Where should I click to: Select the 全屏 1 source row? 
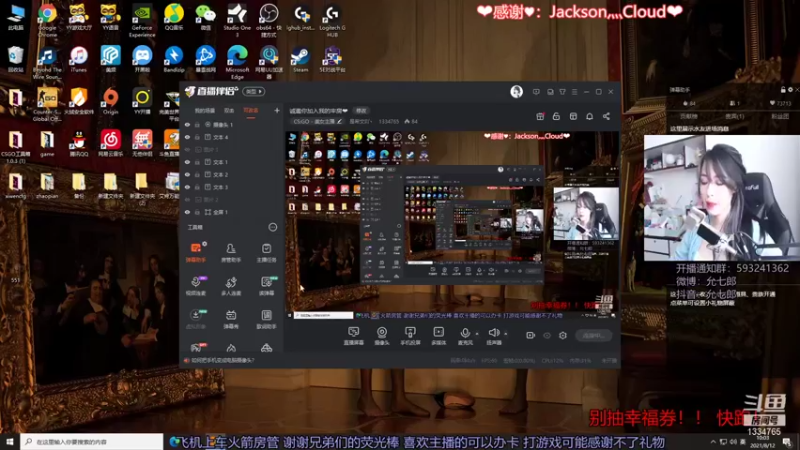(x=232, y=212)
